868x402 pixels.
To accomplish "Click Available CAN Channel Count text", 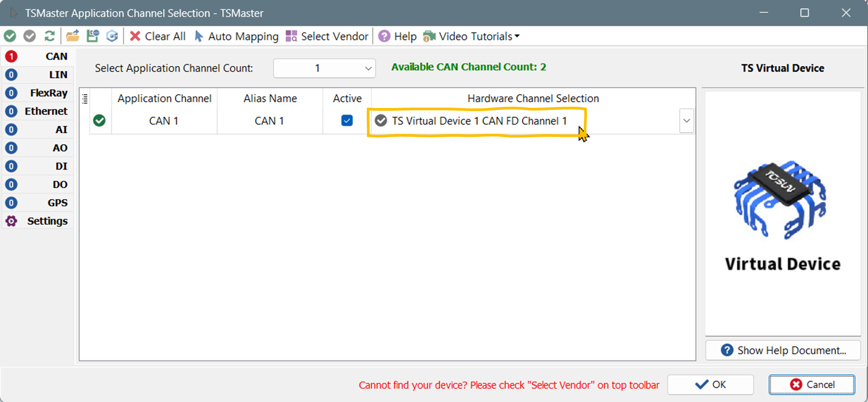I will pos(469,67).
